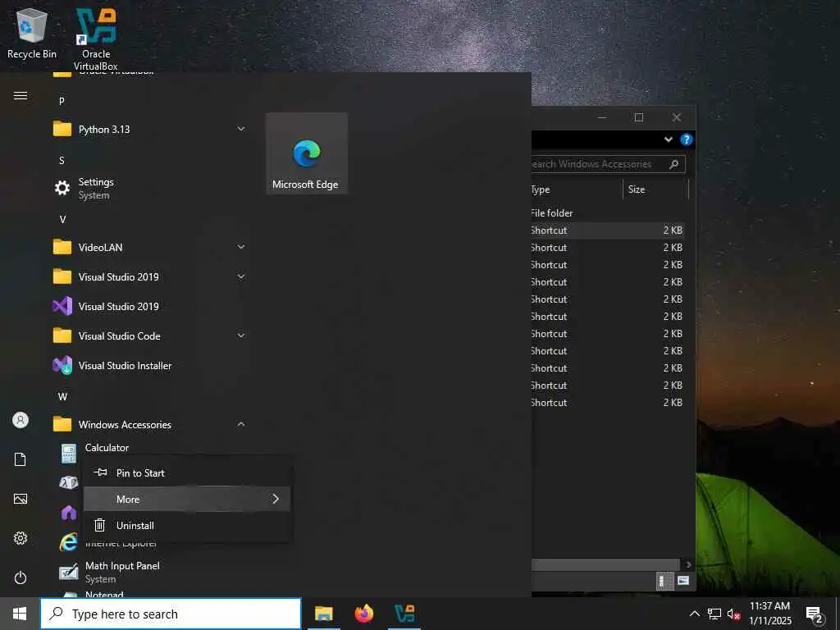Open File Explorer from the taskbar
The image size is (840, 630).
click(x=323, y=614)
